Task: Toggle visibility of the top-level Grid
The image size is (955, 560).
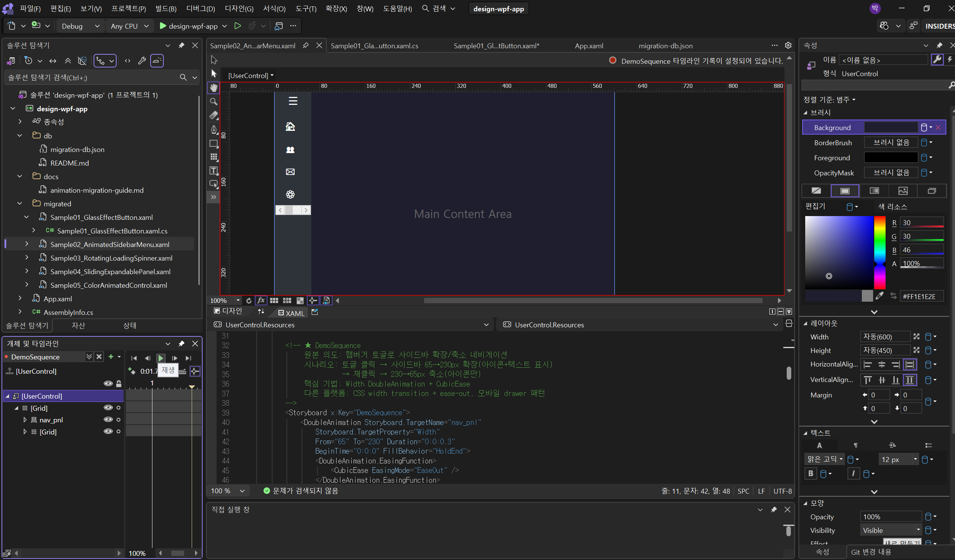Action: tap(108, 408)
